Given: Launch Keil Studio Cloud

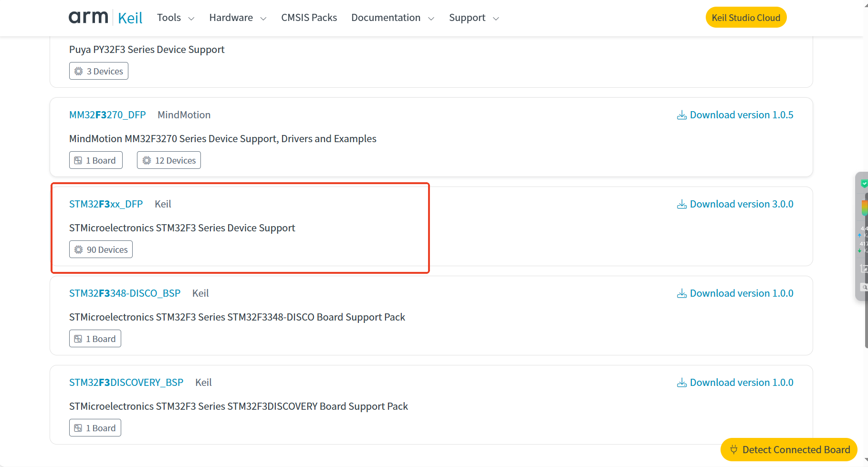Looking at the screenshot, I should point(746,18).
